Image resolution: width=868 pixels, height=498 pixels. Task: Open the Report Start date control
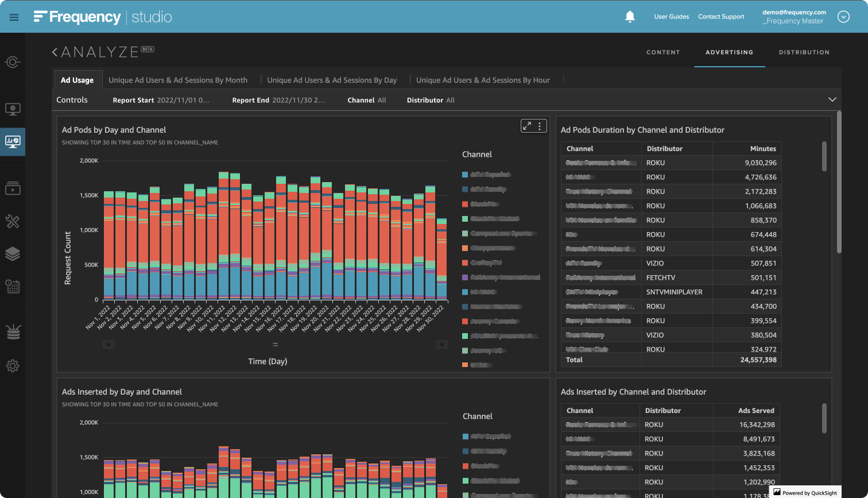(x=161, y=100)
